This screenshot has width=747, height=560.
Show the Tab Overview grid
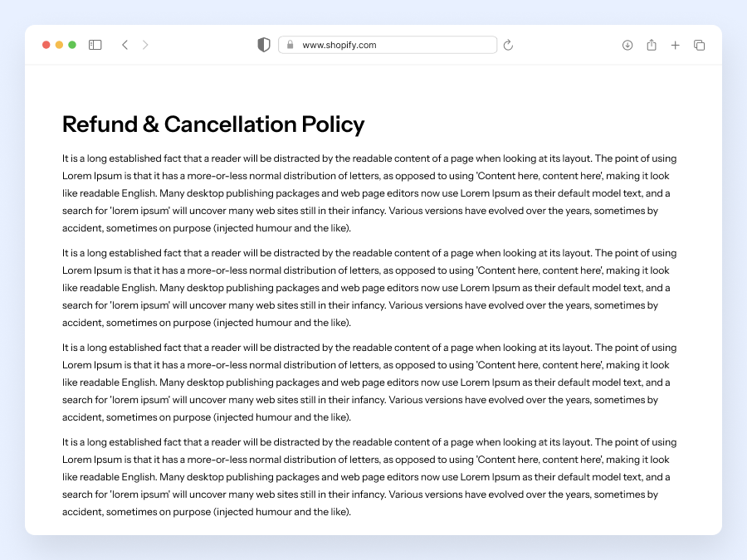[x=700, y=45]
